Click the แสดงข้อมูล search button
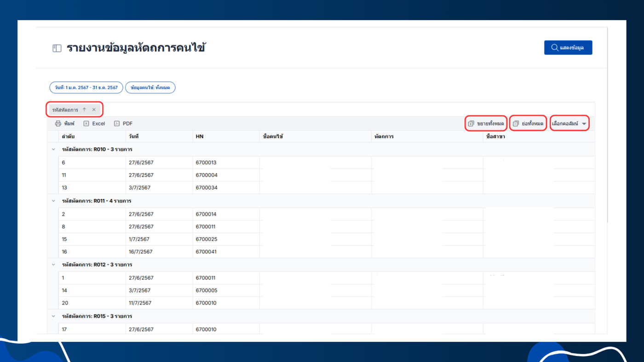This screenshot has width=644, height=362. point(568,47)
